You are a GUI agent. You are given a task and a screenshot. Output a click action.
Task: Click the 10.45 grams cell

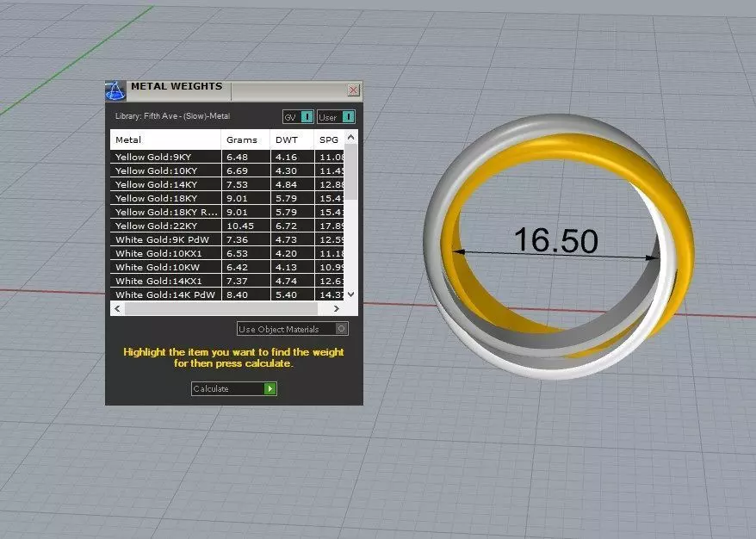click(x=246, y=226)
